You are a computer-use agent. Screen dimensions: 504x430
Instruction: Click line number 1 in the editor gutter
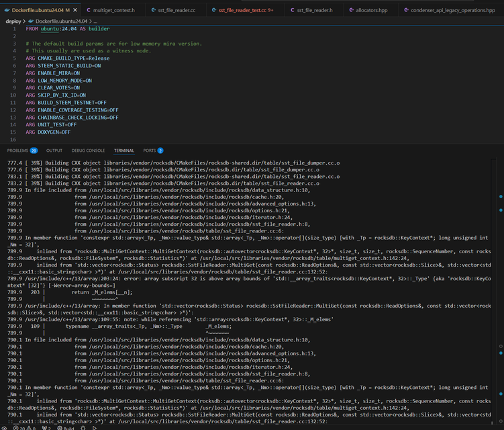pyautogui.click(x=14, y=29)
